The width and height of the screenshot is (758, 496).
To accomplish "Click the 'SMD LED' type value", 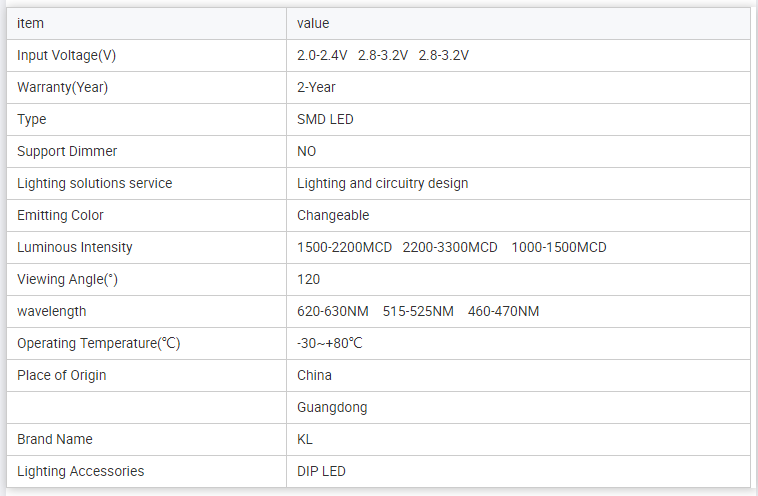I will pos(325,119).
